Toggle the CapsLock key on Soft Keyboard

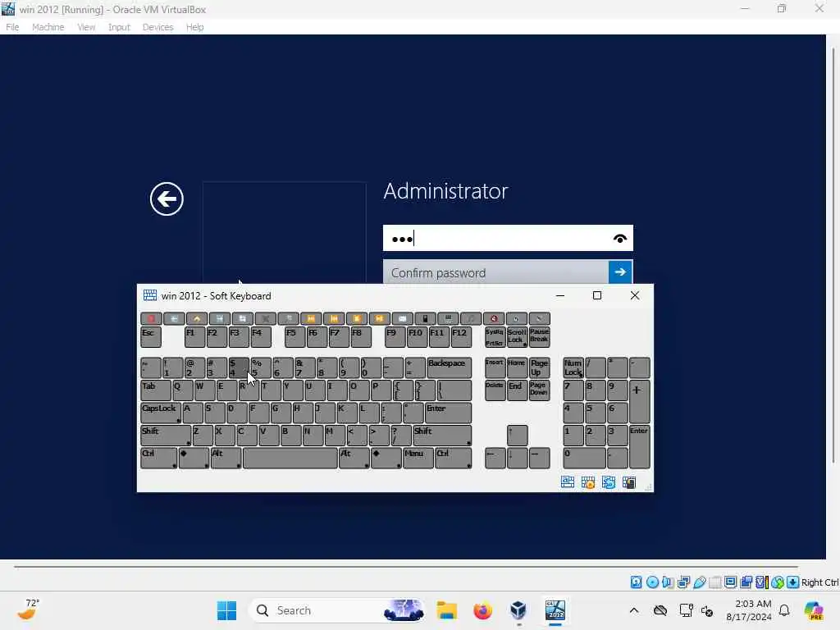pos(160,413)
